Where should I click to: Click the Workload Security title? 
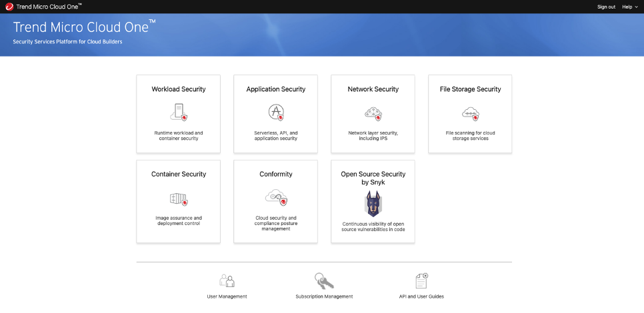(179, 89)
